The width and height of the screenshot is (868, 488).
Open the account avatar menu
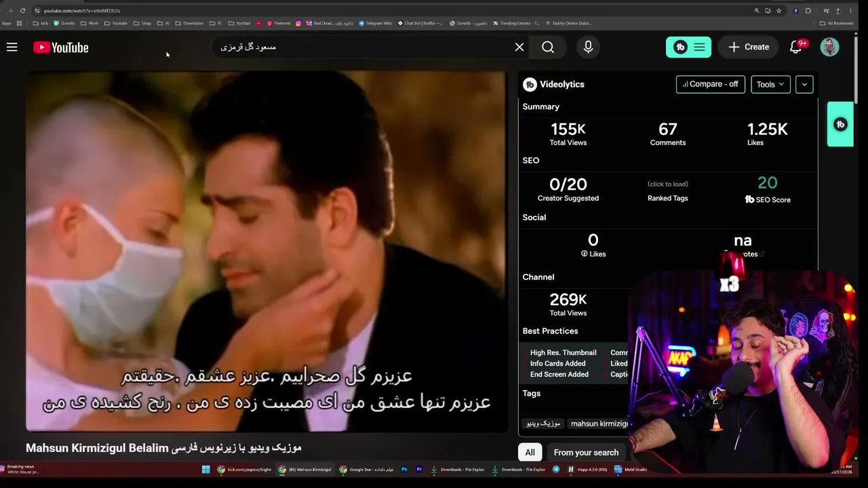829,47
